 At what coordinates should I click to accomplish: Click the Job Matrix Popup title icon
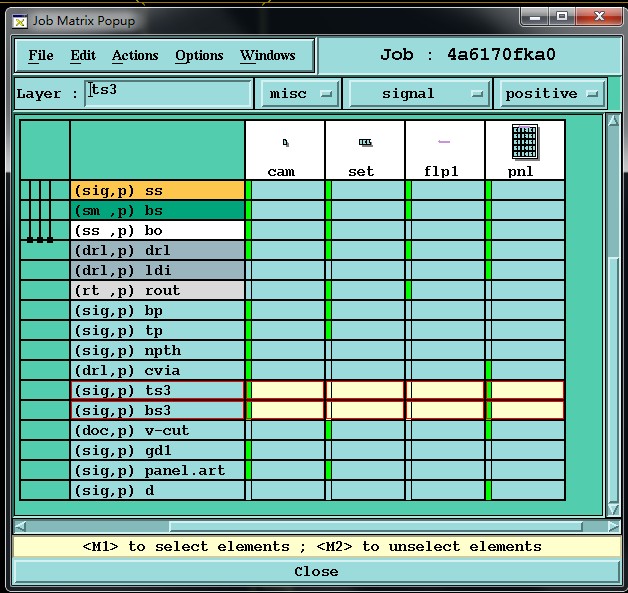(x=20, y=21)
